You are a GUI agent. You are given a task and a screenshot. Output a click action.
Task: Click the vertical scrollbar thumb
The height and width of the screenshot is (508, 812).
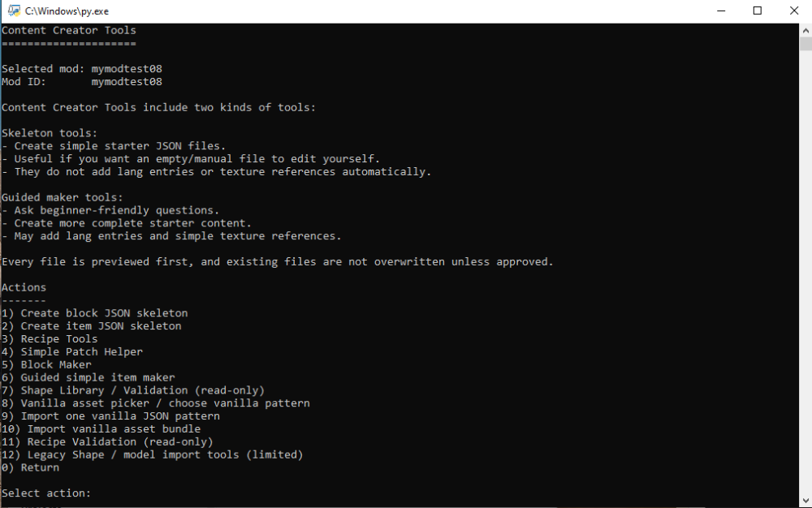coord(806,44)
